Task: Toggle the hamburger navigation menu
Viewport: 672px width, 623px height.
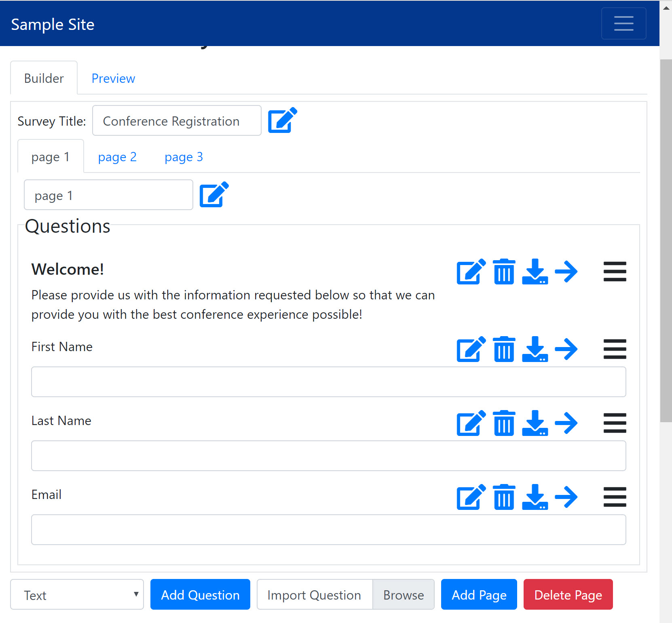Action: point(623,23)
